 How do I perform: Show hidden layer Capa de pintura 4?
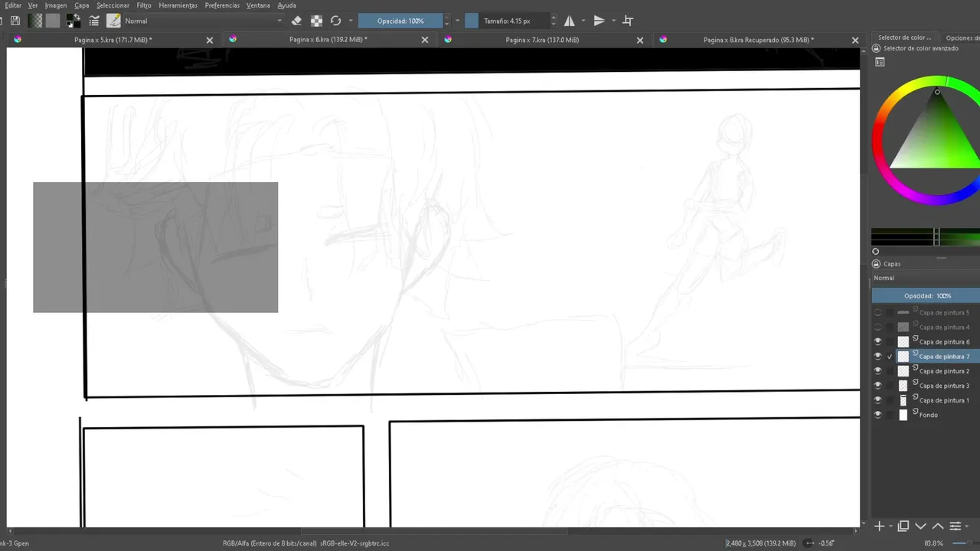(x=878, y=327)
